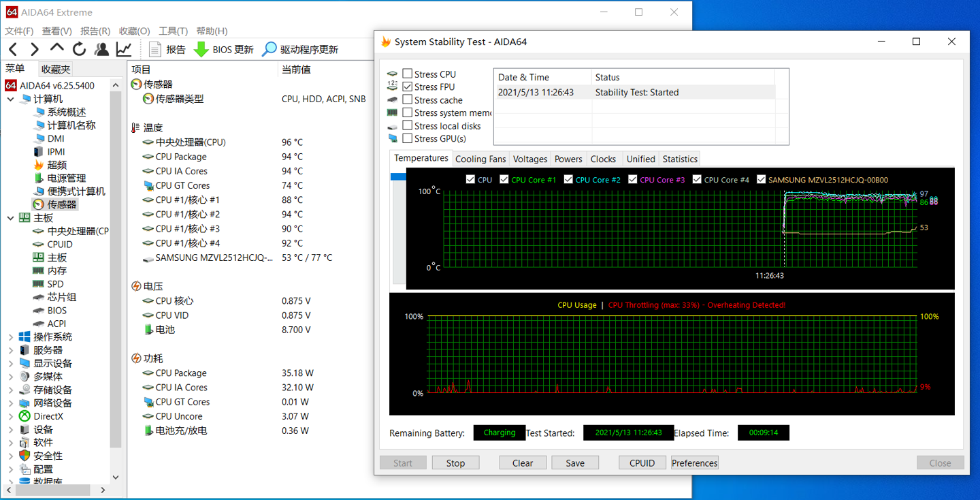980x500 pixels.
Task: Click the Stop button
Action: tap(455, 463)
